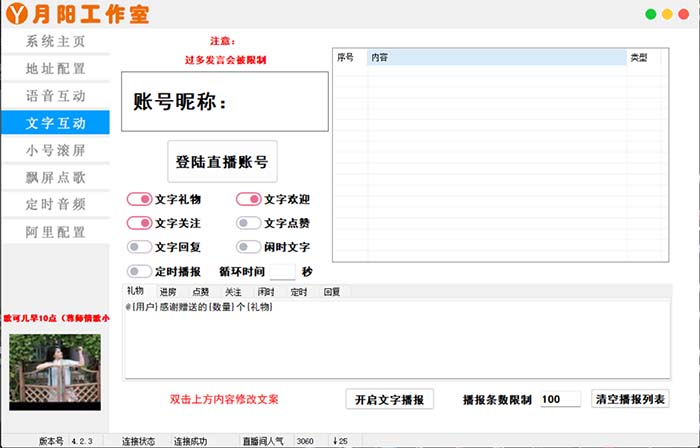
Task: Turn off the 文字欢迎 switch
Action: [x=248, y=199]
